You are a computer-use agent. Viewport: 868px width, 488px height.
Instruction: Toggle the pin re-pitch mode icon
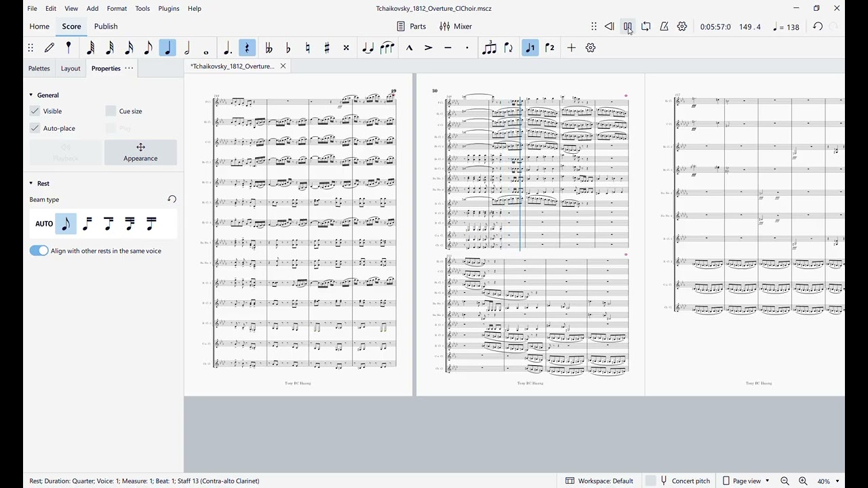click(x=68, y=48)
